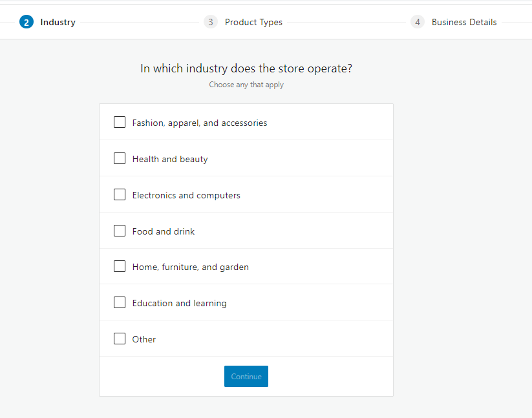
Task: Click the Product Types step label
Action: tap(253, 21)
